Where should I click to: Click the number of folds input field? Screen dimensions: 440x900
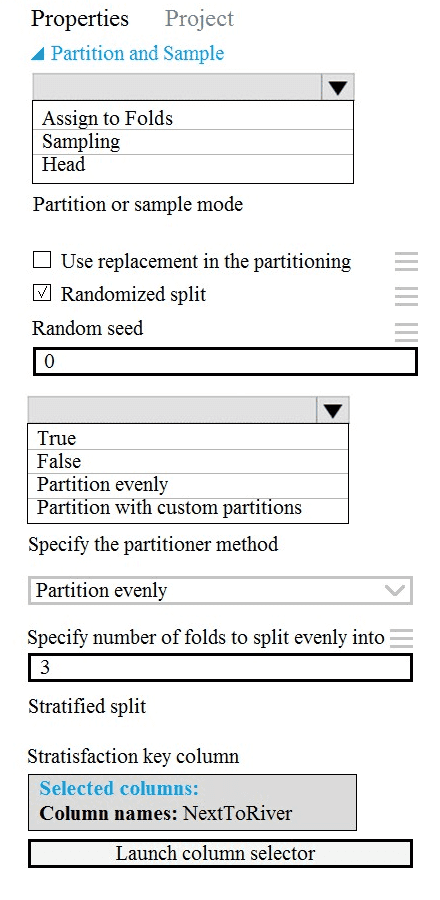220,668
